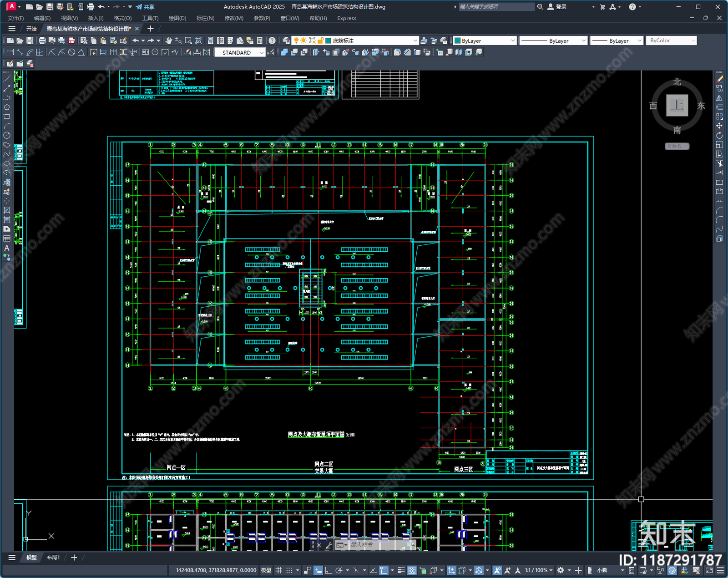The image size is (728, 578).
Task: Click the 开始 start tab
Action: coord(31,29)
